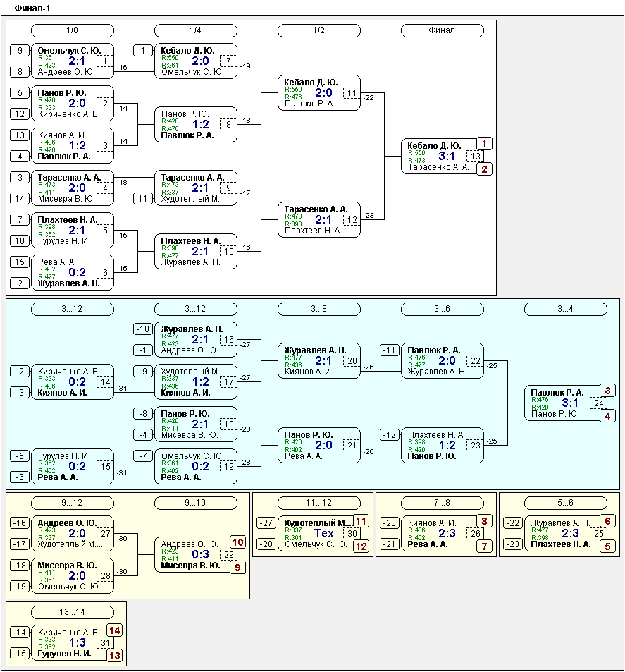
Task: Click R:550 rating in the final match box
Action: [x=416, y=153]
